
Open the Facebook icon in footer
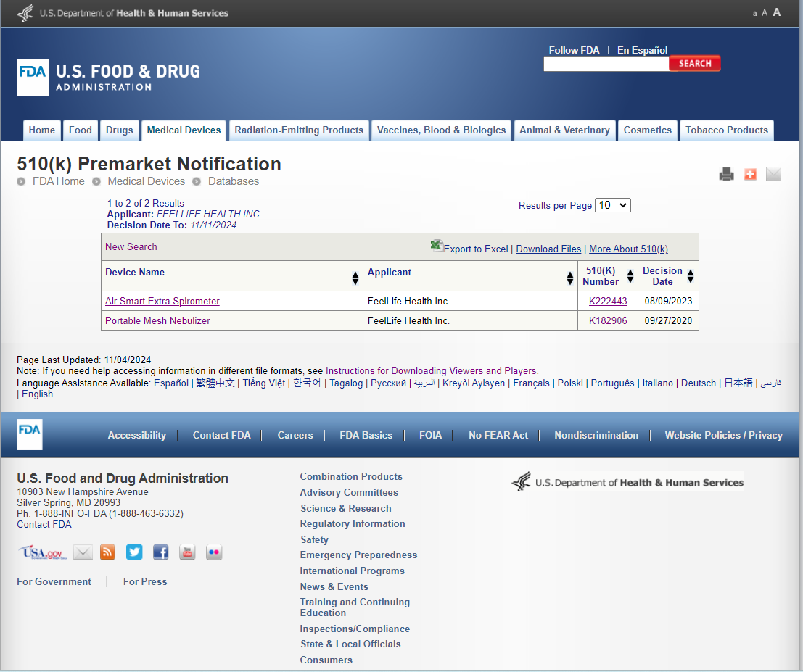(160, 552)
